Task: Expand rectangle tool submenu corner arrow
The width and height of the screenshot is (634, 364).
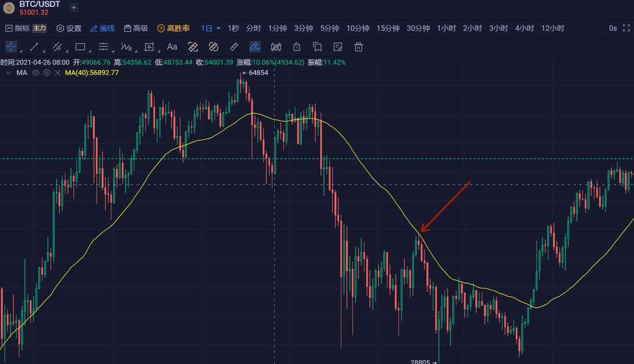Action: [x=89, y=51]
